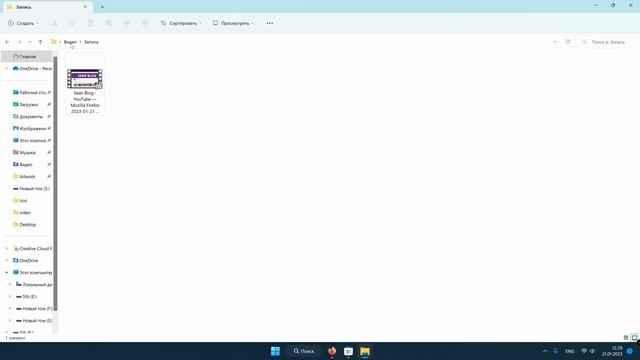
Task: Go back with the Back arrow
Action: 7,42
